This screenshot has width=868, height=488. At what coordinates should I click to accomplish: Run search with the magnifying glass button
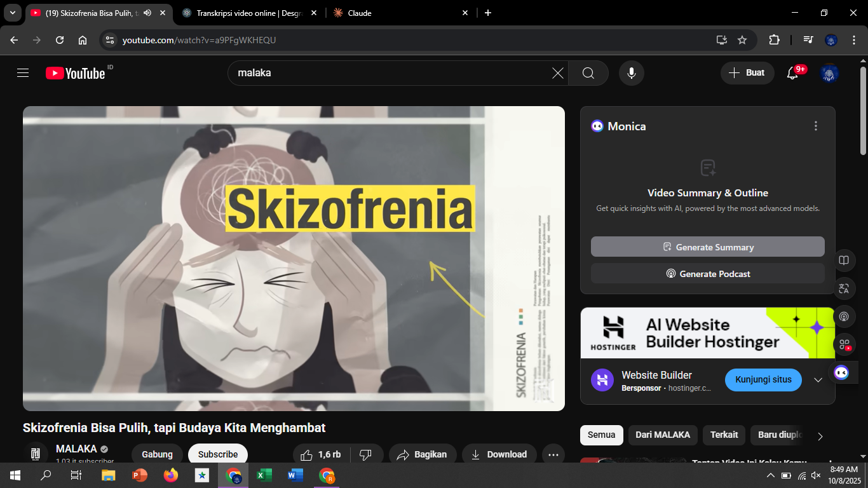[588, 73]
